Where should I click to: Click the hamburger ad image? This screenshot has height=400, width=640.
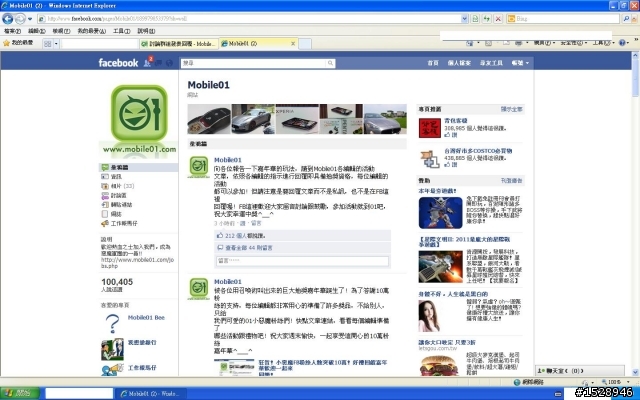pyautogui.click(x=440, y=365)
